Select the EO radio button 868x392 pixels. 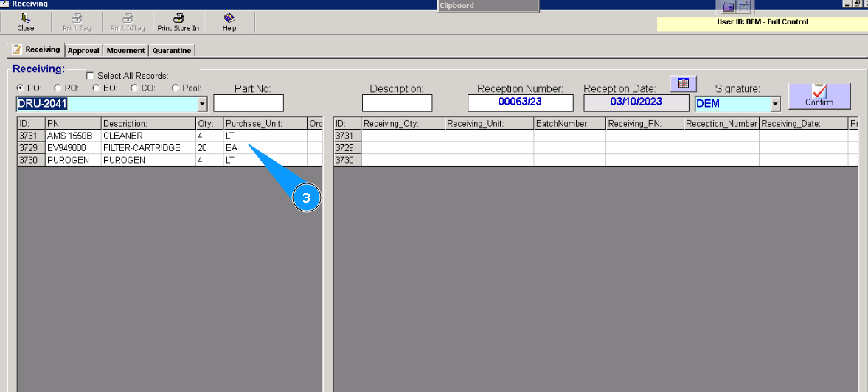(x=96, y=88)
